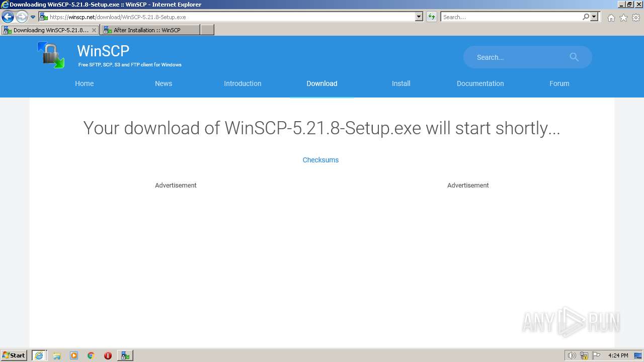644x362 pixels.
Task: Select the Download menu item
Action: pos(322,83)
